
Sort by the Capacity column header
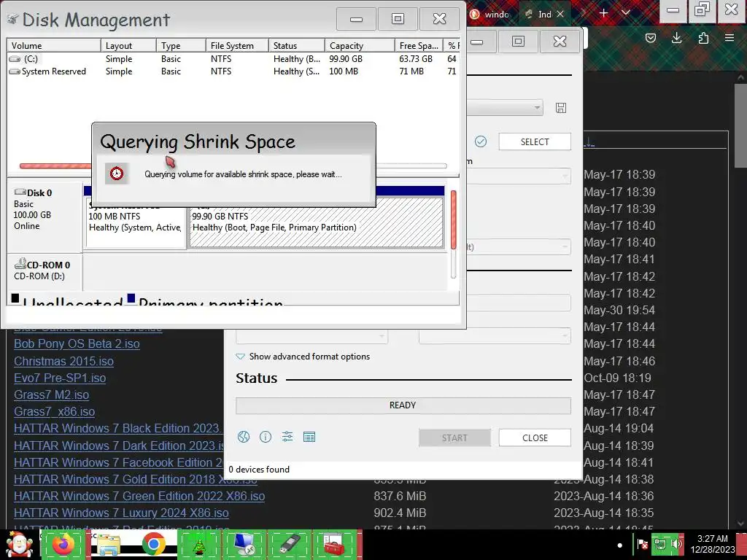360,46
